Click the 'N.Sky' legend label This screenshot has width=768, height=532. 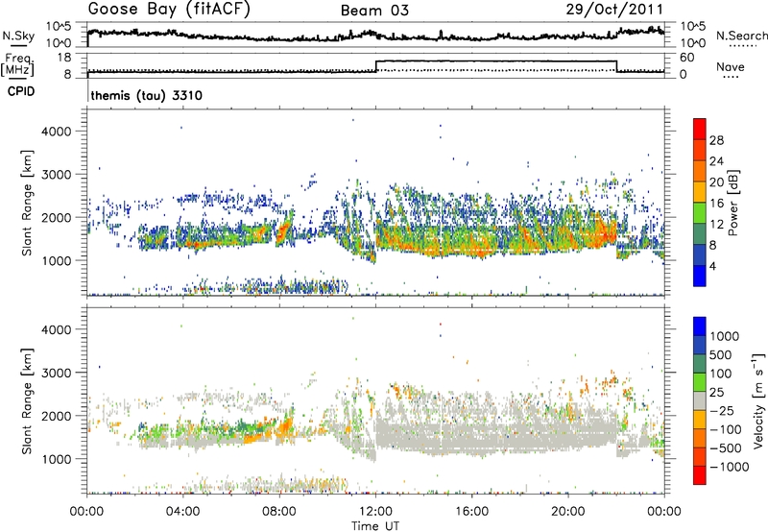click(18, 36)
